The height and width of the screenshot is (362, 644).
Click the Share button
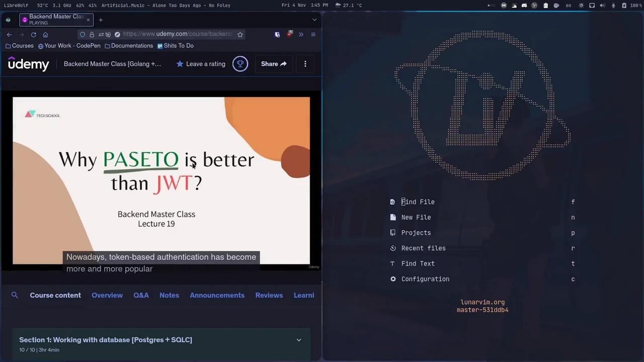point(273,64)
